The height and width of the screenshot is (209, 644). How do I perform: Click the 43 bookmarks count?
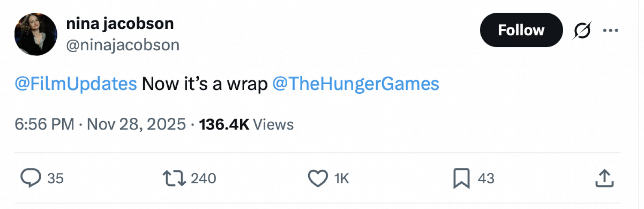(486, 178)
